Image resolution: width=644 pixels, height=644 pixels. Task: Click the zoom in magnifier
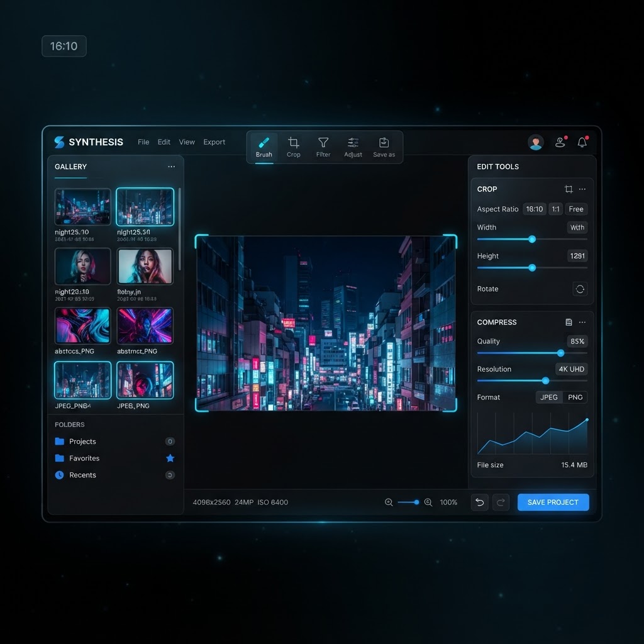tap(428, 502)
